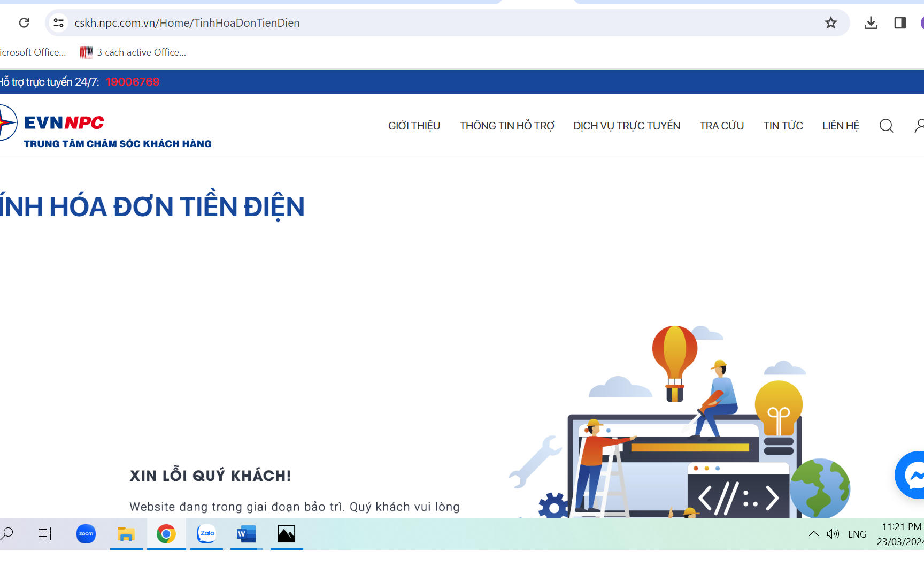Screen dimensions: 924x582
Task: Toggle the browser side panel icon
Action: [x=900, y=22]
